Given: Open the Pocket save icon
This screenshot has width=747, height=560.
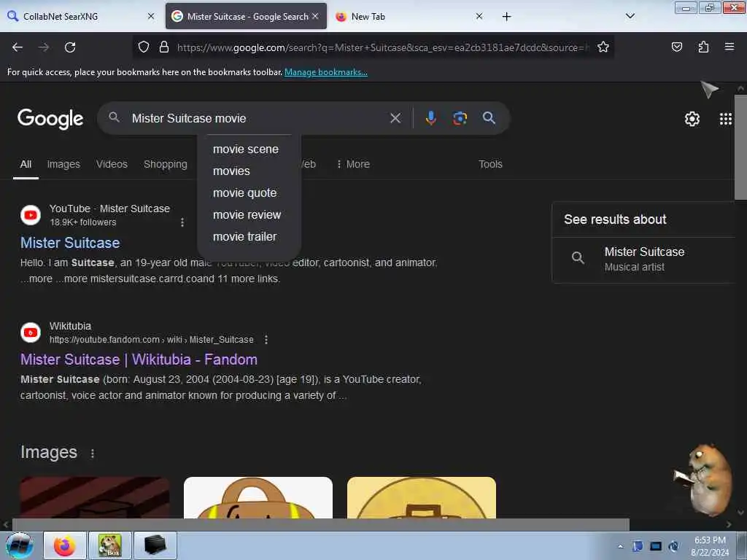Looking at the screenshot, I should click(x=676, y=47).
